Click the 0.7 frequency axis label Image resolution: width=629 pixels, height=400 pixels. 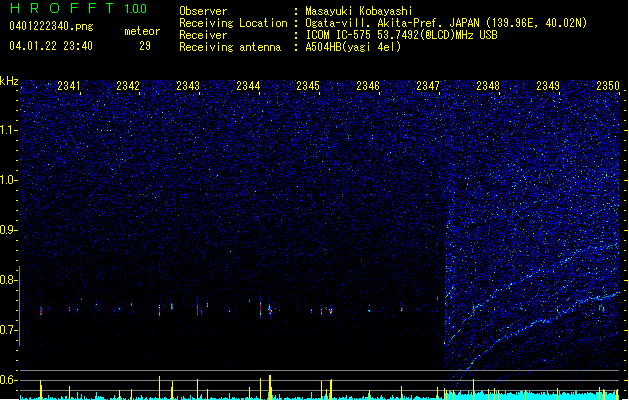[x=9, y=330]
